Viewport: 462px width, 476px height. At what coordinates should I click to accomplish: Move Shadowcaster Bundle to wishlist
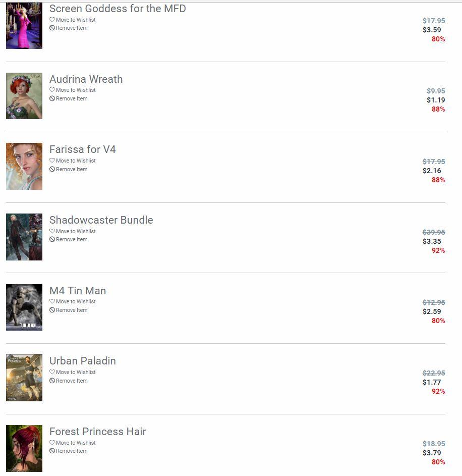[x=73, y=231]
